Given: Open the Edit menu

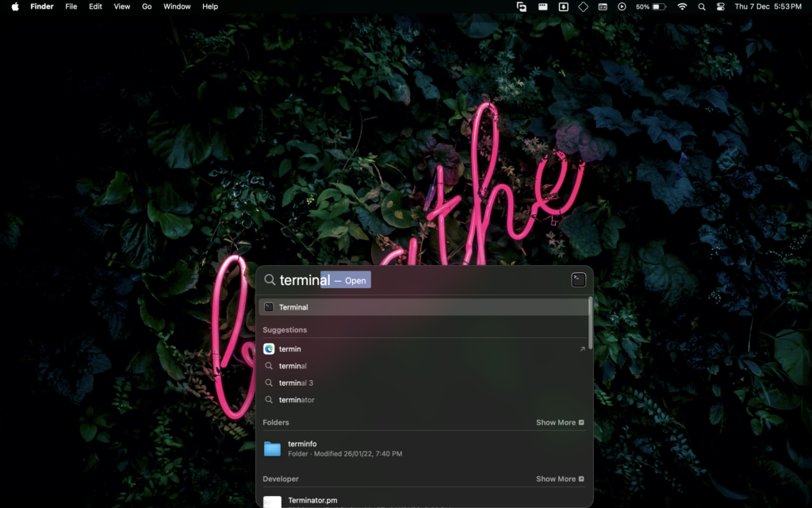Looking at the screenshot, I should (95, 6).
